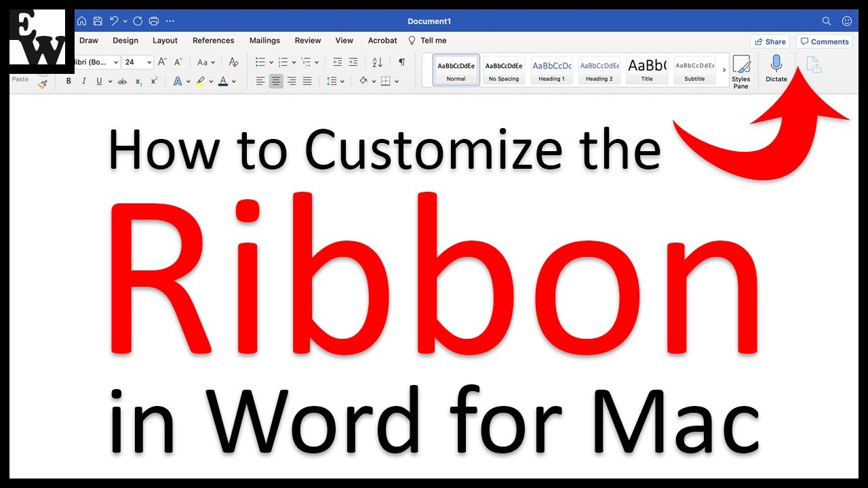Toggle Underline formatting

tap(100, 81)
